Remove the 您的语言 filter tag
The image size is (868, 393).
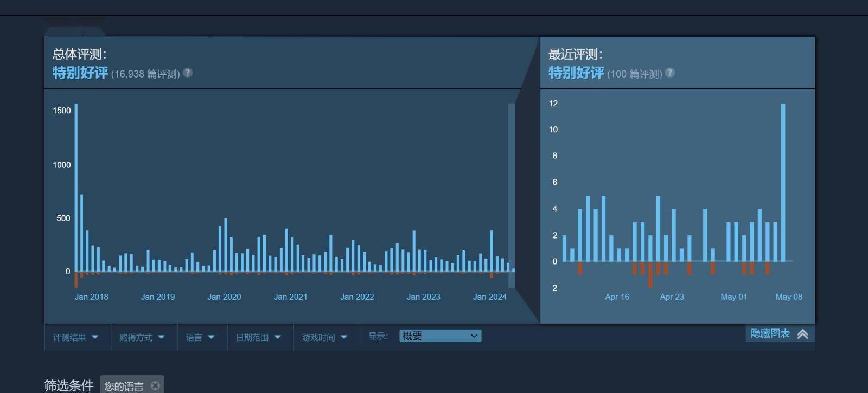point(155,385)
